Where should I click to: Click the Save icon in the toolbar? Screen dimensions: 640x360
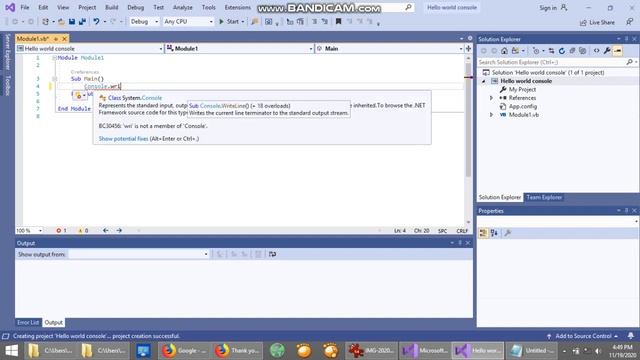pyautogui.click(x=72, y=22)
